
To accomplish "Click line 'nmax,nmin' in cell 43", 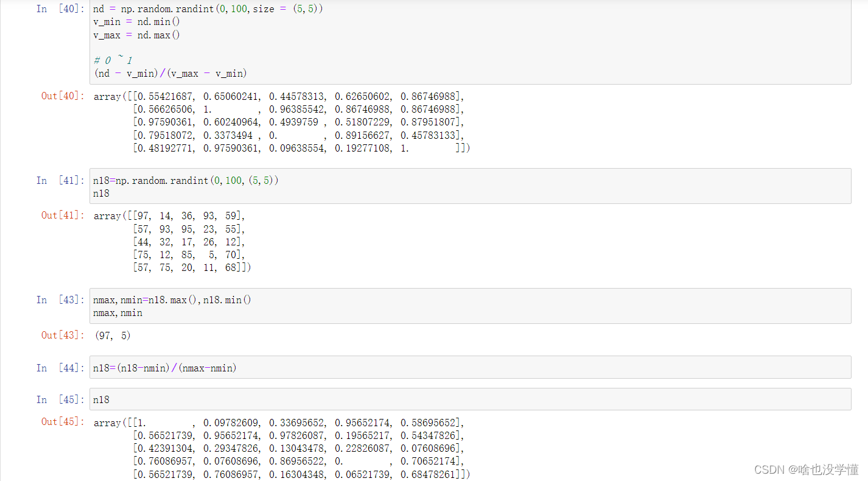I will click(117, 312).
